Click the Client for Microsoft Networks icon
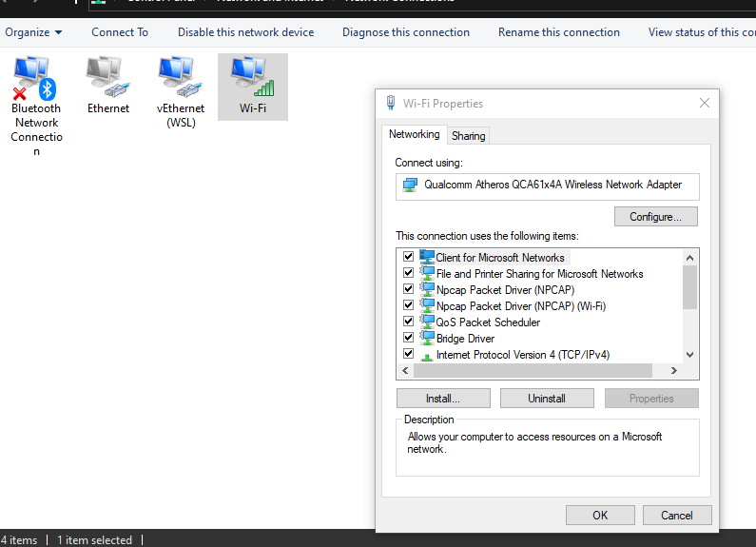Image resolution: width=756 pixels, height=547 pixels. (x=427, y=257)
